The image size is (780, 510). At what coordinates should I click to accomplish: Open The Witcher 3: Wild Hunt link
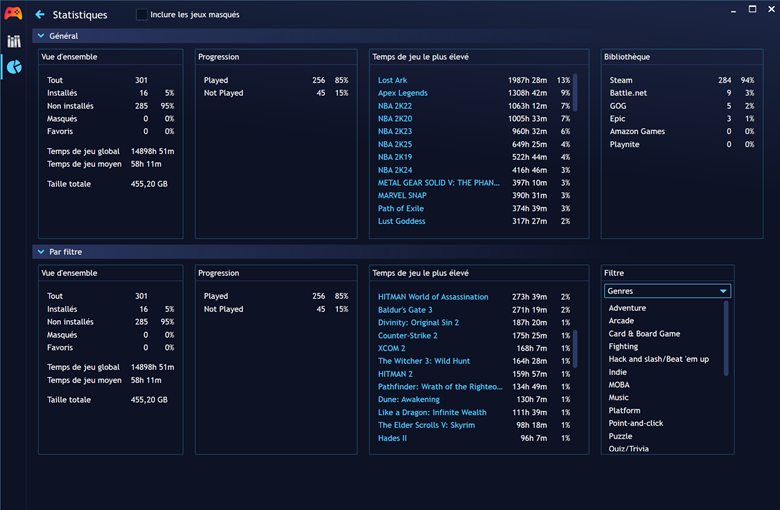(423, 361)
